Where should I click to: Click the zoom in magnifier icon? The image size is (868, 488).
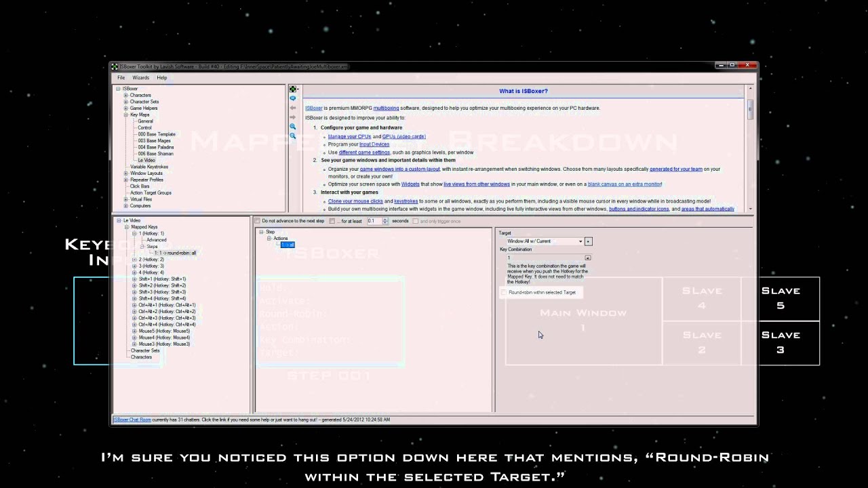tap(293, 127)
